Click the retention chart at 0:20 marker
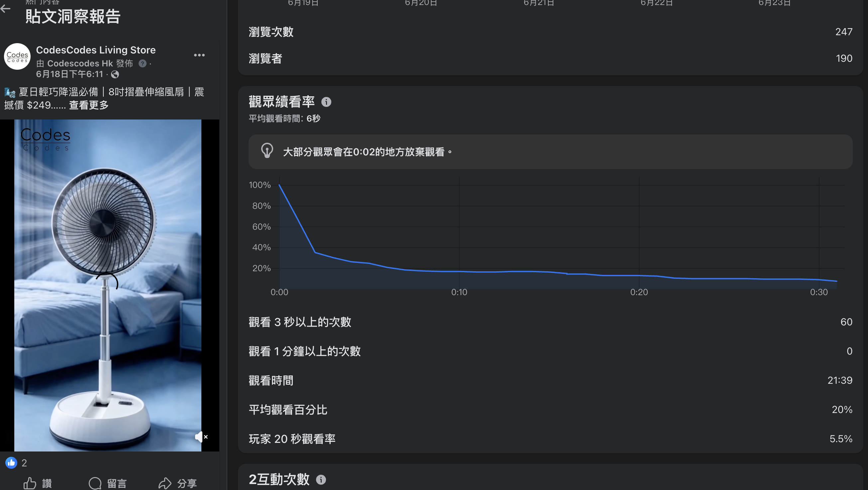 coord(639,292)
